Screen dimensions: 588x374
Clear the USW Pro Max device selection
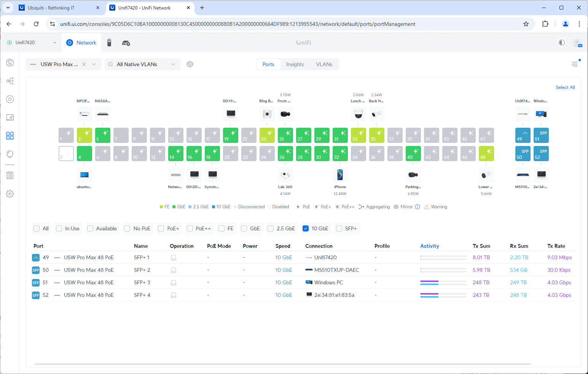tap(84, 64)
